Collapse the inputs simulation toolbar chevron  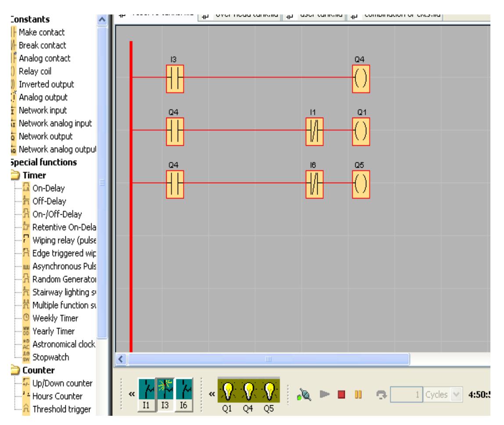pos(132,394)
